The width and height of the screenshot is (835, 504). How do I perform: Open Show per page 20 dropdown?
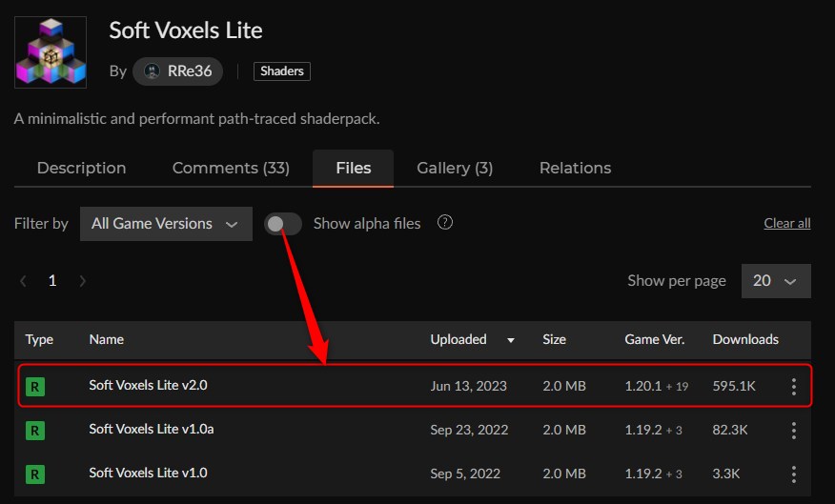776,281
